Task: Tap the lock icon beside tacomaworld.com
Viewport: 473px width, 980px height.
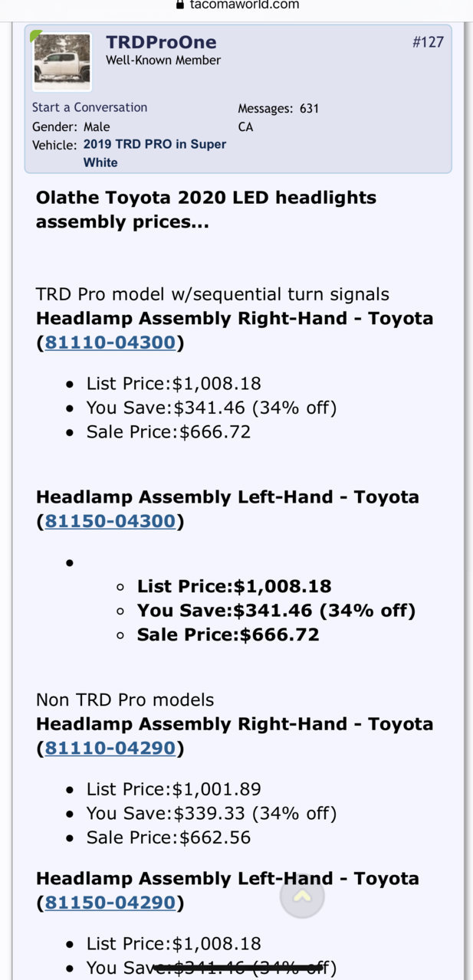Action: tap(180, 5)
